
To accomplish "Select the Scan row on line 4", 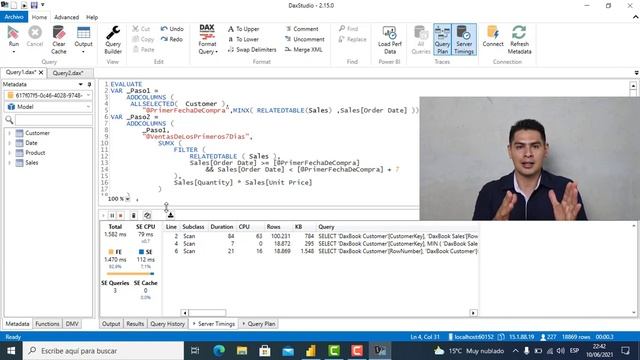I will (321, 244).
